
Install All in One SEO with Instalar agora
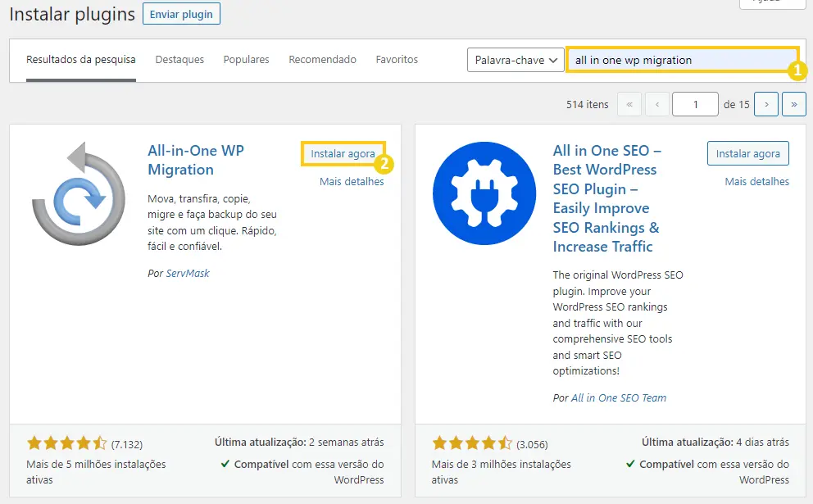pyautogui.click(x=747, y=153)
